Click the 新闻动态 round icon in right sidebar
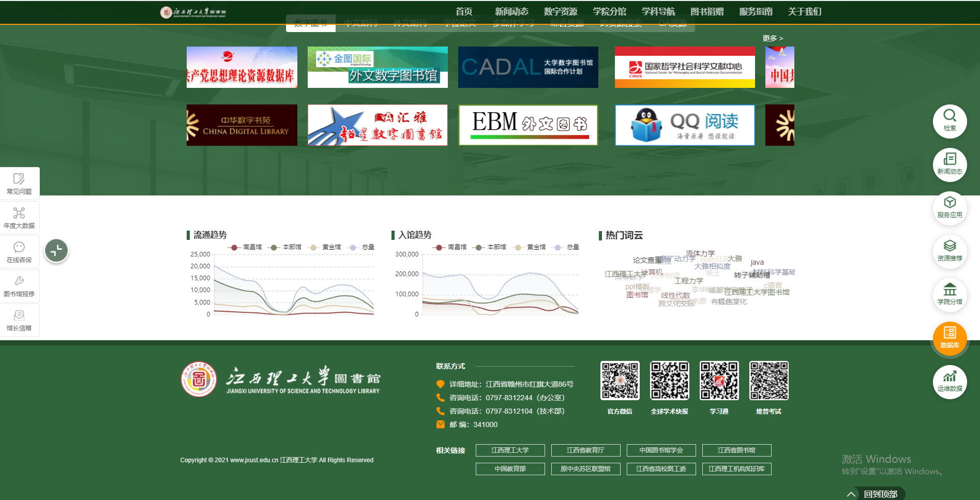 point(949,165)
